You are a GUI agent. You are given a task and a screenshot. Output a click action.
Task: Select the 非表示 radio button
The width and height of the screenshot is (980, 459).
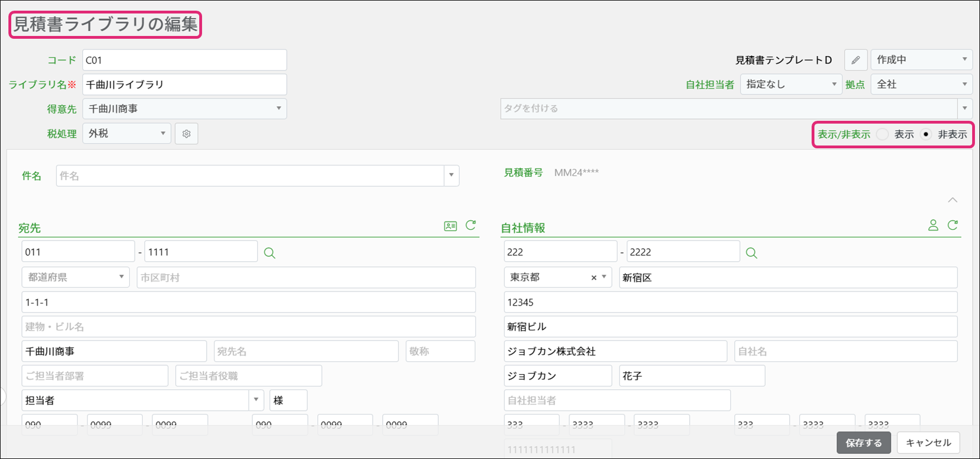click(x=926, y=134)
